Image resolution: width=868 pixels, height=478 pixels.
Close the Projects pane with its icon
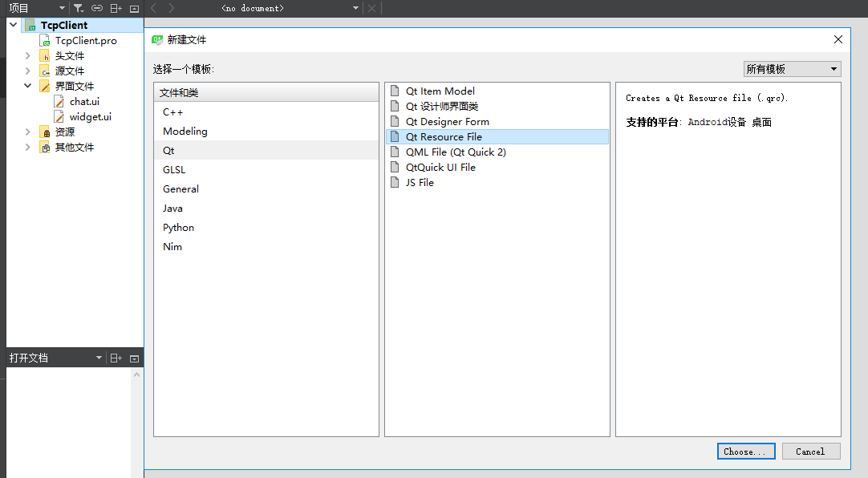pos(134,8)
